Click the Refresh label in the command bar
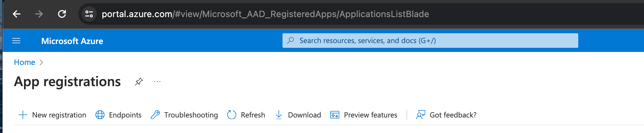Image resolution: width=644 pixels, height=133 pixels. (x=253, y=115)
